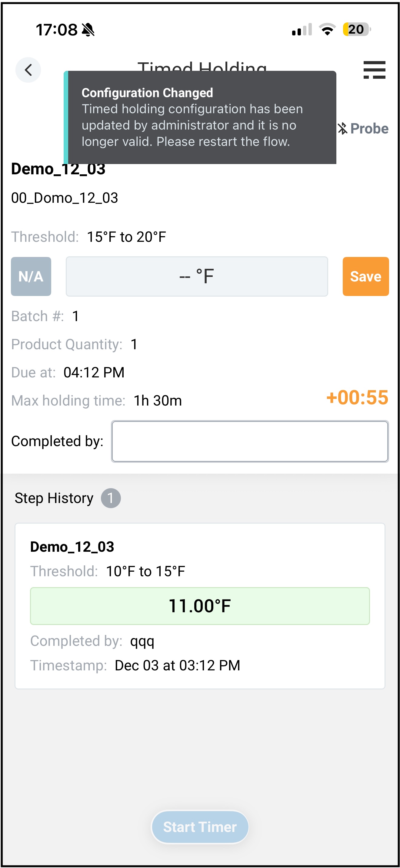
Task: Focus the temperature °F input field
Action: tap(197, 276)
